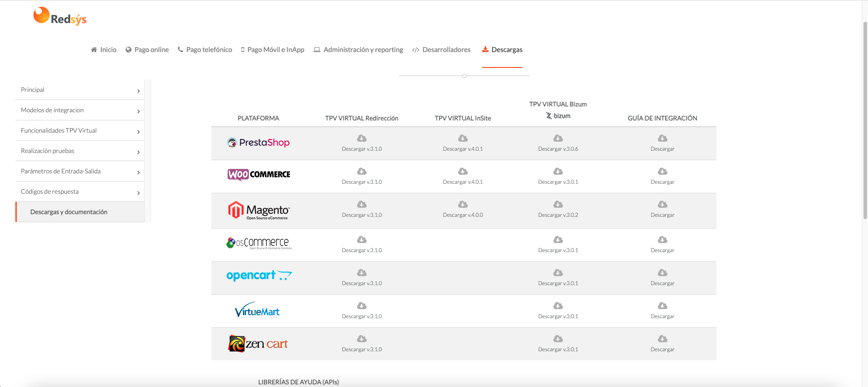Viewport: 868px width, 387px height.
Task: Download VirtueMart Bizum cloud icon
Action: coord(558,306)
